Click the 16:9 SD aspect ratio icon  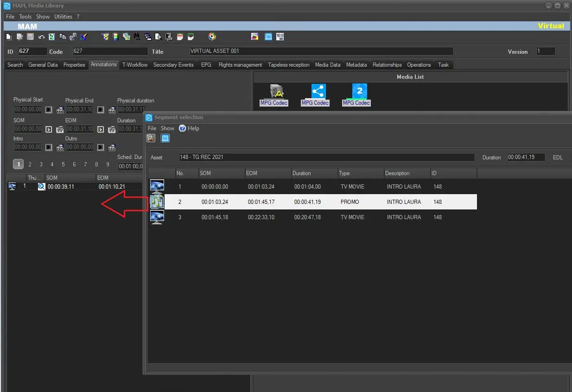(x=280, y=37)
